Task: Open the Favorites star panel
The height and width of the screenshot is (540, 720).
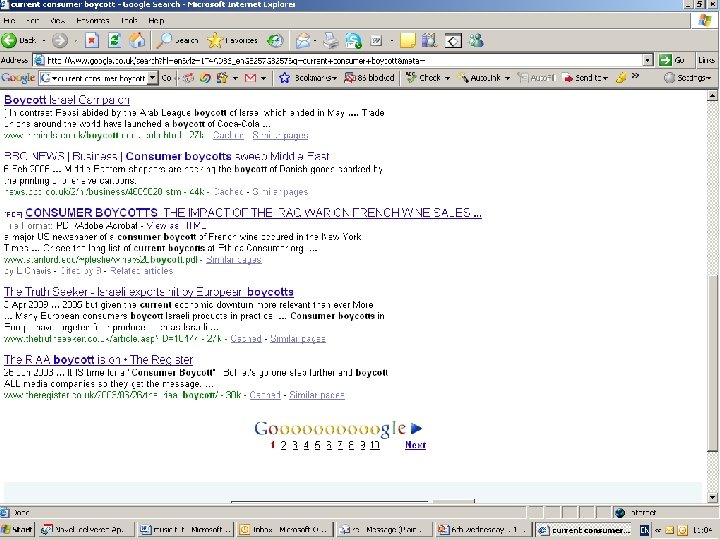Action: click(x=232, y=40)
